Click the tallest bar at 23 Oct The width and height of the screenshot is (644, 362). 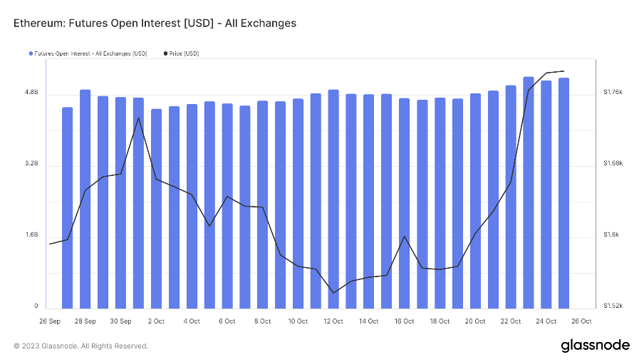(529, 192)
